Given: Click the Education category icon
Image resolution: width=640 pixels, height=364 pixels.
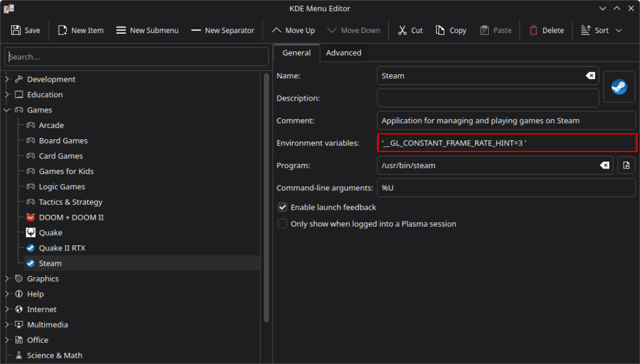Looking at the screenshot, I should [19, 94].
